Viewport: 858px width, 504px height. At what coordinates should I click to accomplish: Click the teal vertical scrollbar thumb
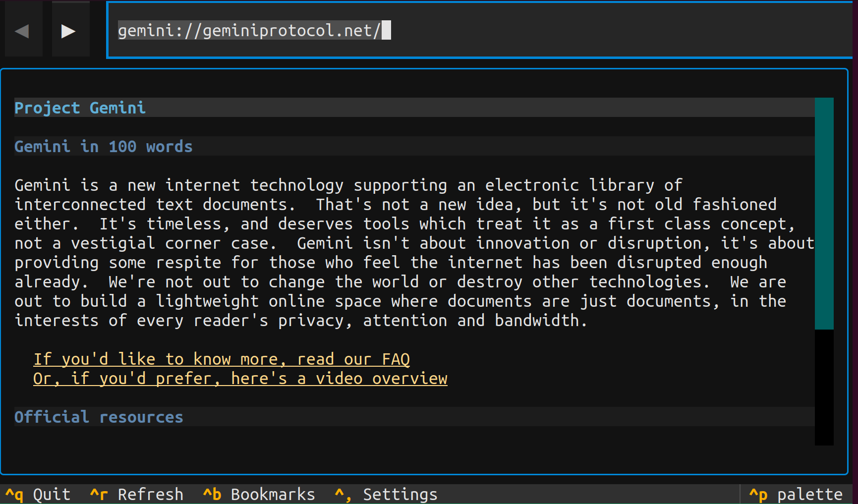pos(824,213)
